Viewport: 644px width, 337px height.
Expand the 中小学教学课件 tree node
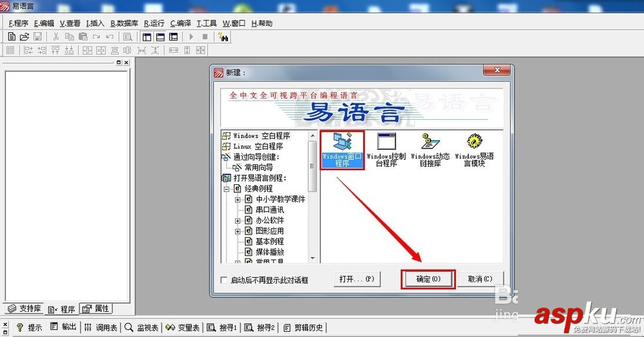[x=238, y=200]
